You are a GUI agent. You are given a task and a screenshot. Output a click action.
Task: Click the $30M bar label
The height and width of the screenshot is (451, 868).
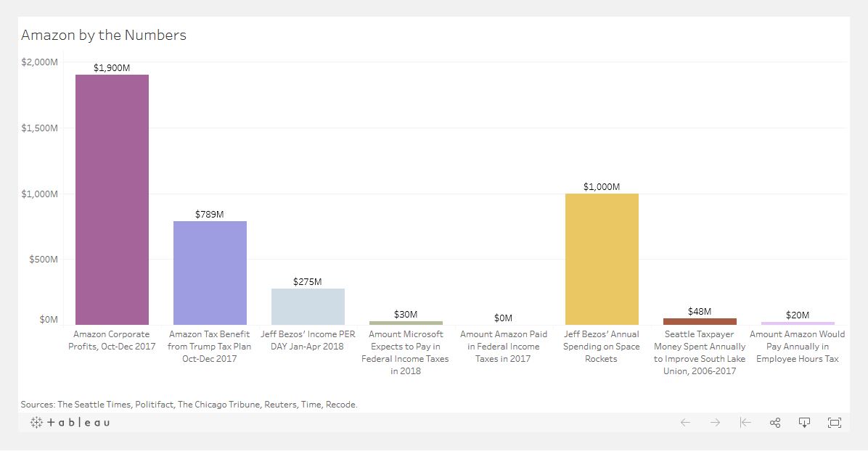tap(406, 314)
